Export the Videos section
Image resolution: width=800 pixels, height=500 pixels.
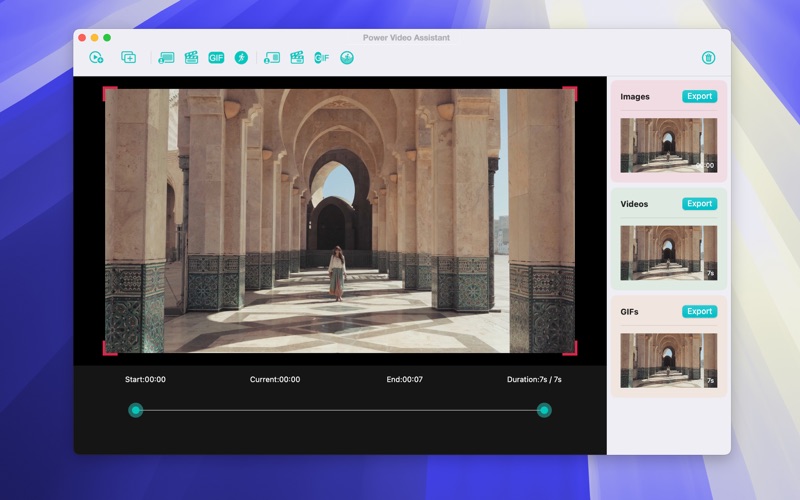(699, 204)
